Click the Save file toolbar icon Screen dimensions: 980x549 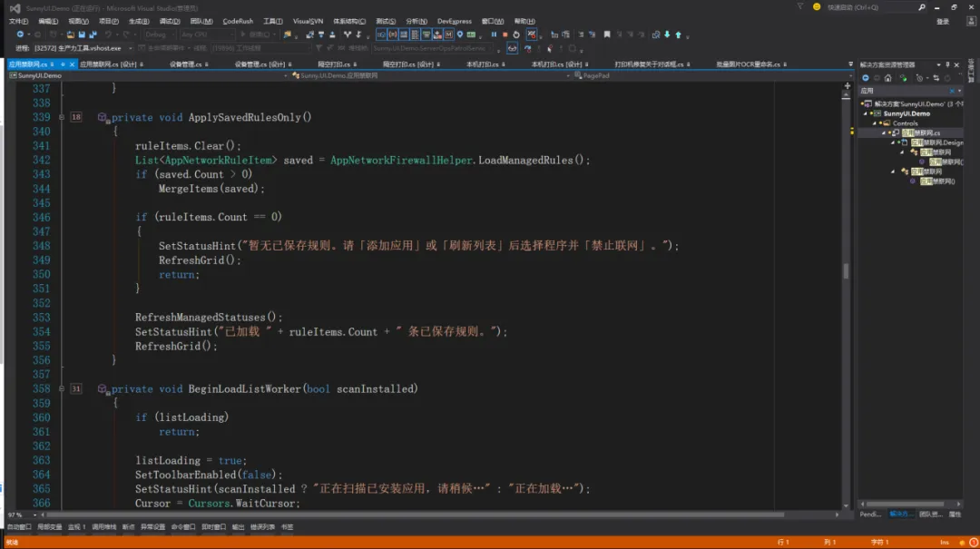tap(82, 34)
